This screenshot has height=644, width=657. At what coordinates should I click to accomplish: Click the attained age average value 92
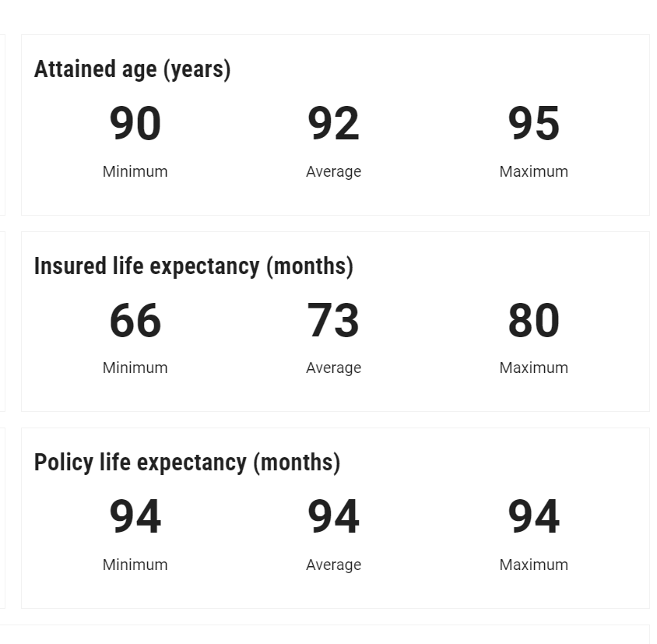tap(333, 125)
